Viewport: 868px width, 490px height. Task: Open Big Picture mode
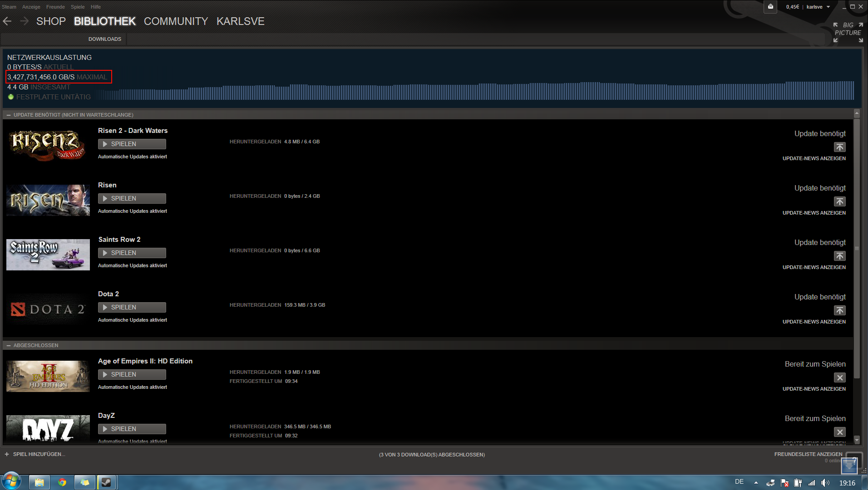pos(848,33)
